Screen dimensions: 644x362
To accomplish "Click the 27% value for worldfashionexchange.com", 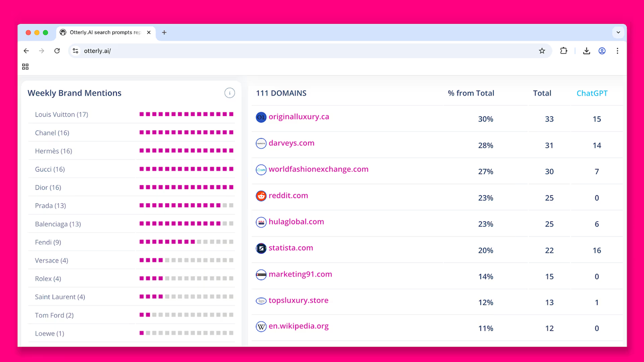I will coord(485,172).
